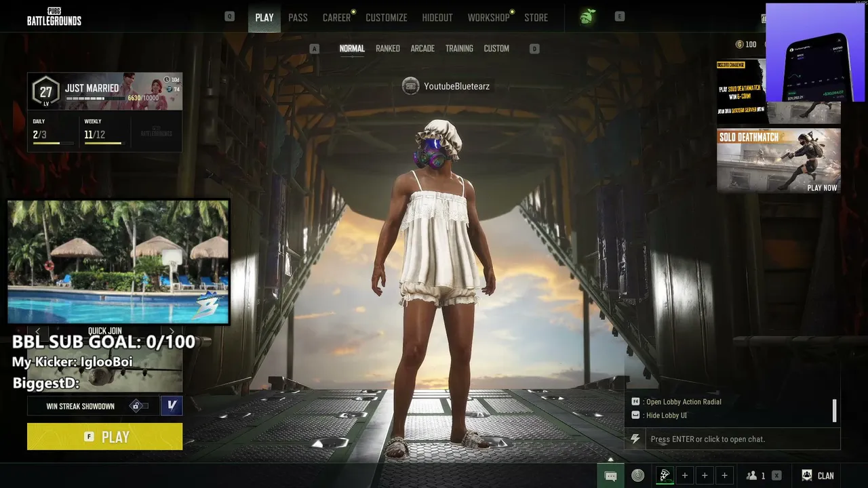Click the YoutubeBluetearz player name
This screenshot has width=868, height=488.
pyautogui.click(x=456, y=86)
